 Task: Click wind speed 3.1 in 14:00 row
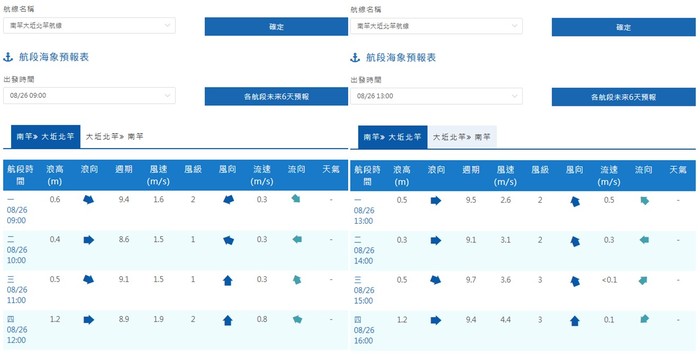pyautogui.click(x=505, y=240)
